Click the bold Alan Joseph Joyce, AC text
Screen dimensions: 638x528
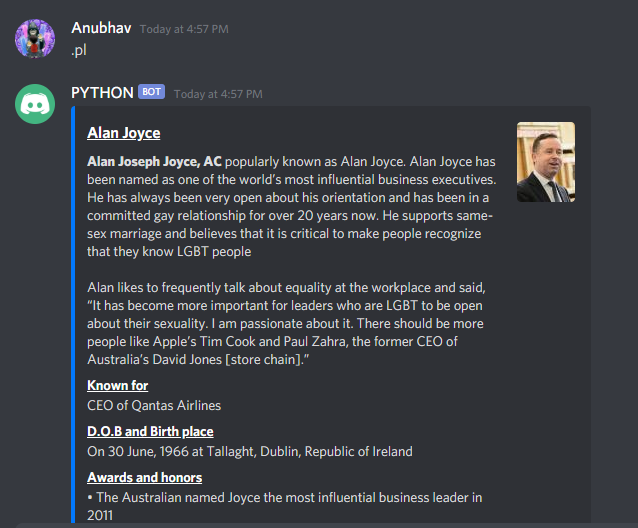click(154, 161)
